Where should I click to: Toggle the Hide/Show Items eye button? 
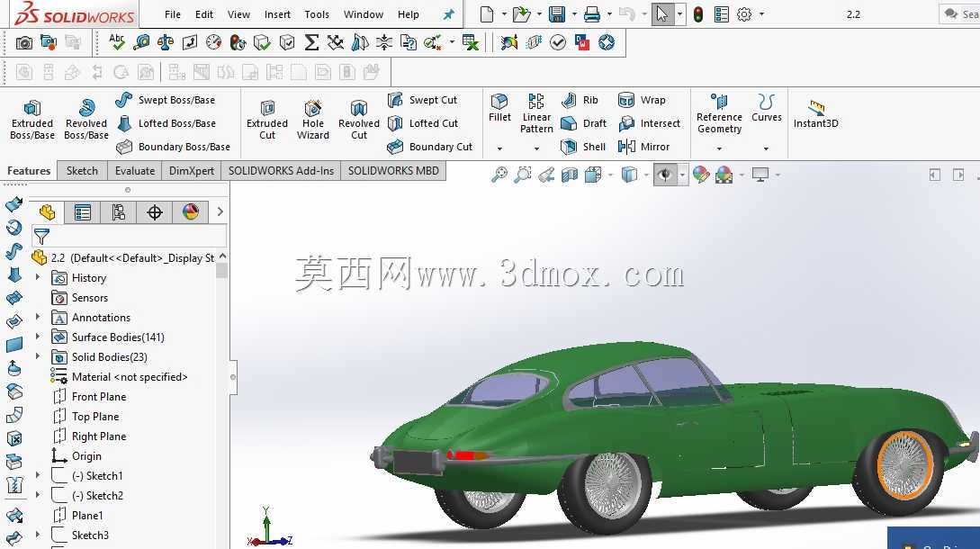pos(665,175)
